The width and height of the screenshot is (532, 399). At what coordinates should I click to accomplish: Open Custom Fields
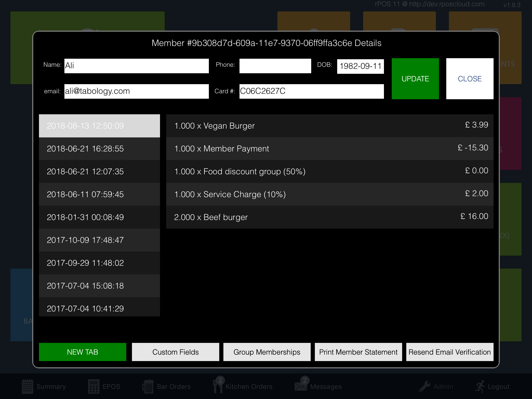(176, 352)
